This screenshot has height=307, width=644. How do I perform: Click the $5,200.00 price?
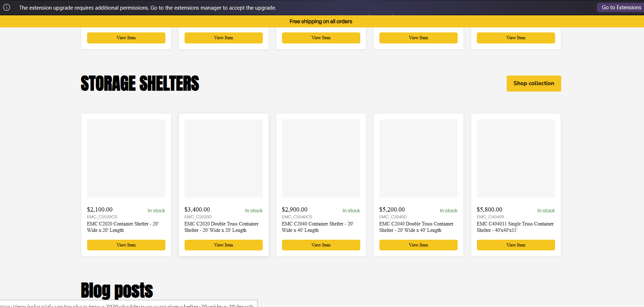click(x=392, y=210)
